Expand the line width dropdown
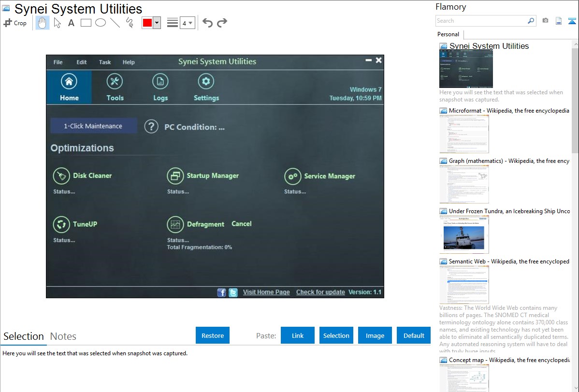Viewport: 579px width, 392px height. (188, 23)
